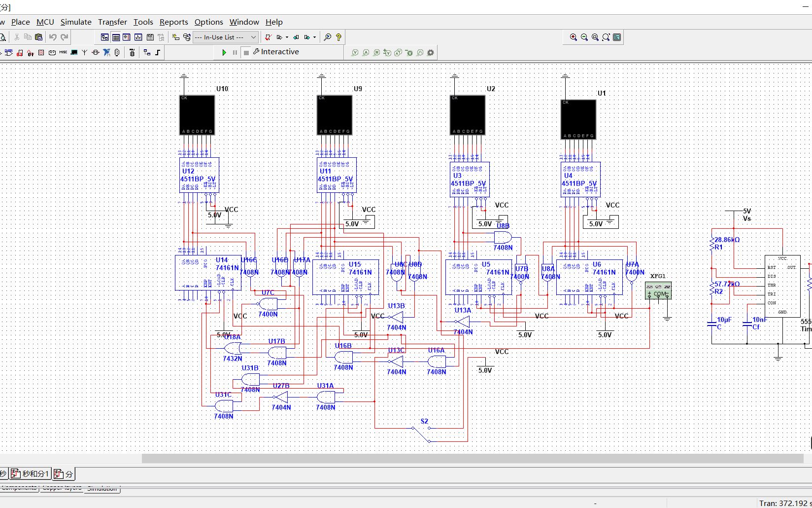Click the Interactive simulation settings button
Image resolution: width=812 pixels, height=508 pixels.
276,52
